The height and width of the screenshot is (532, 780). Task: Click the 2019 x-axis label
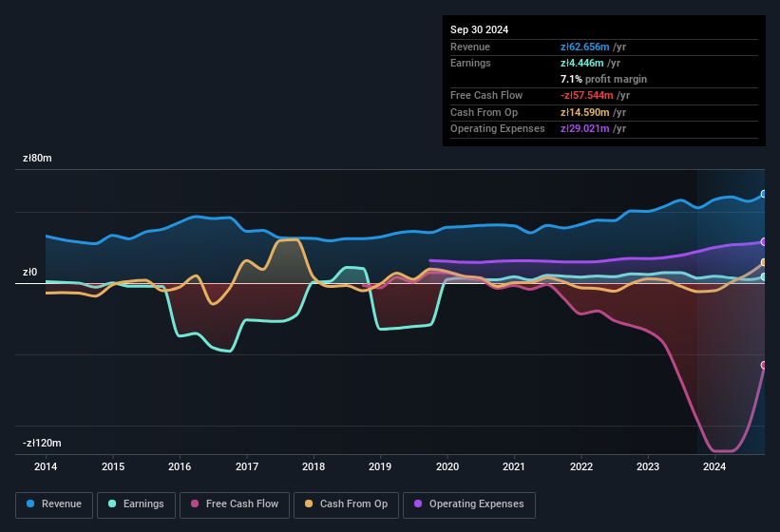(380, 466)
